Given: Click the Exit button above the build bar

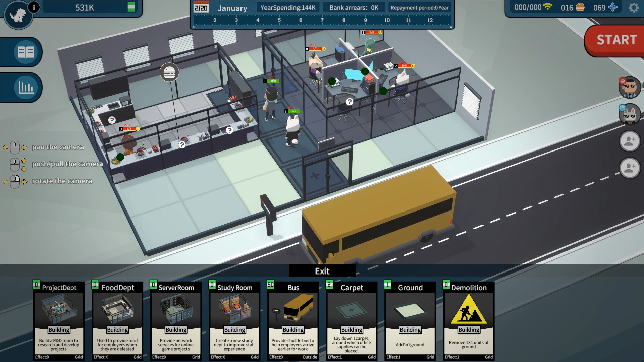Looking at the screenshot, I should [x=322, y=271].
